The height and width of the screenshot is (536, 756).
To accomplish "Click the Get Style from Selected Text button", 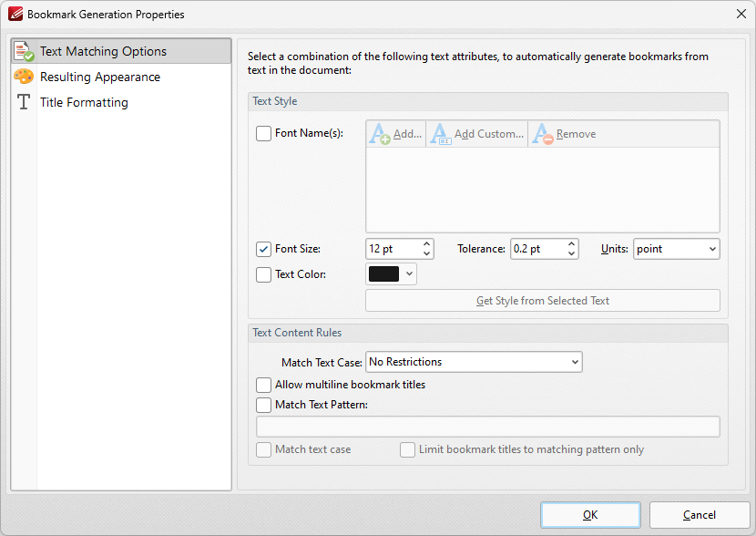I will (x=542, y=300).
